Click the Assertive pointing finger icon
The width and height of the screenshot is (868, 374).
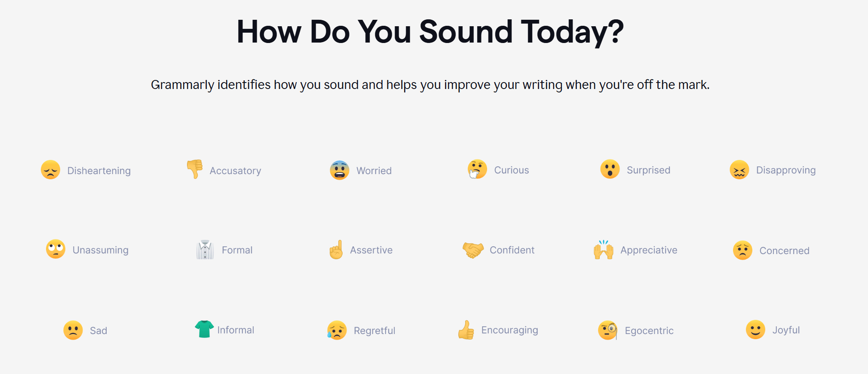336,250
